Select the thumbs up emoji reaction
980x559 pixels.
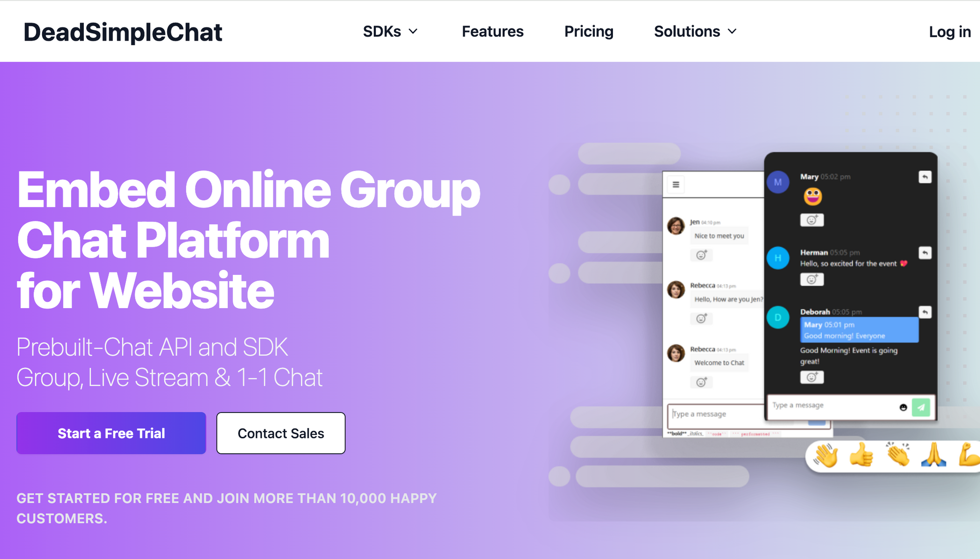click(x=861, y=456)
